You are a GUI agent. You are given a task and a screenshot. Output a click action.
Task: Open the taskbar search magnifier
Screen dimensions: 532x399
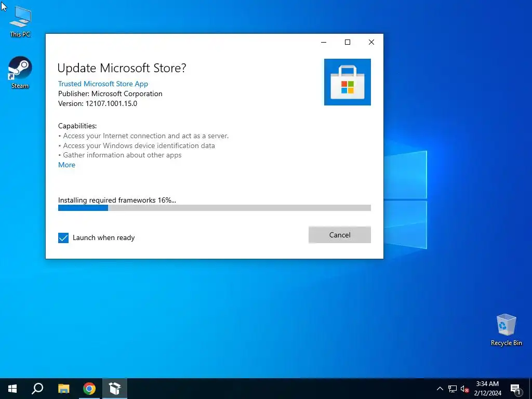[x=37, y=389]
